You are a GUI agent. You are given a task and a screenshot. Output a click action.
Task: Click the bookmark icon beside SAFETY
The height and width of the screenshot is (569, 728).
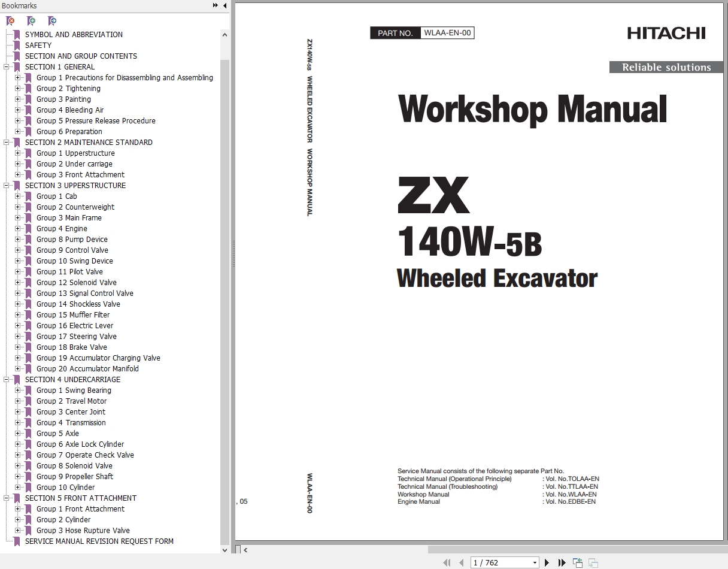point(17,46)
